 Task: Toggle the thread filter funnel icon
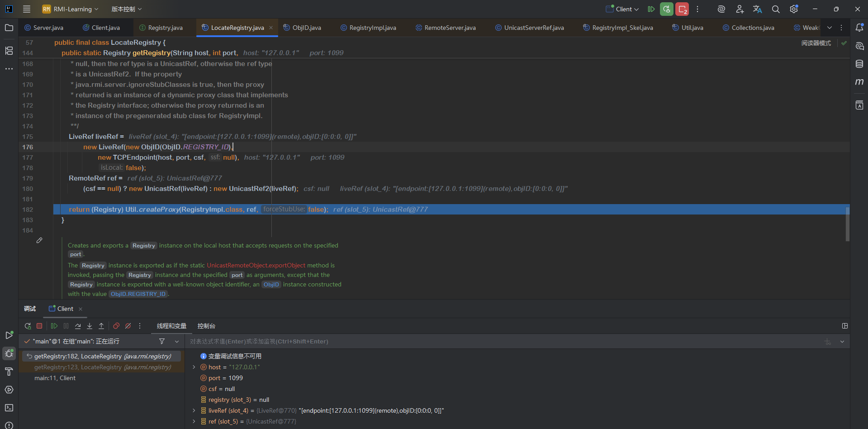162,341
